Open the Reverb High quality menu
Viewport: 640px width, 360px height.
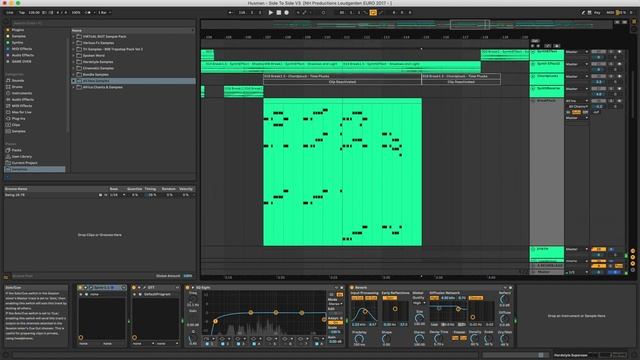pos(419,303)
